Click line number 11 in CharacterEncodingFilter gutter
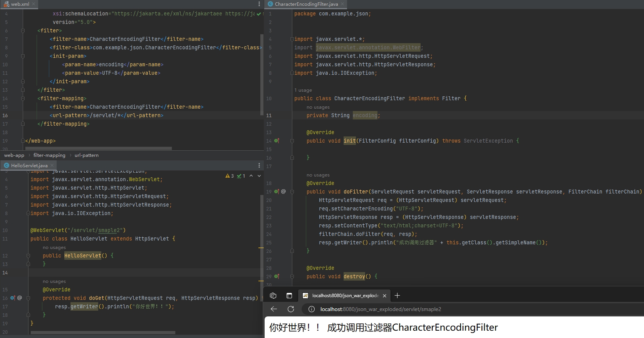Image resolution: width=644 pixels, height=338 pixels. click(x=269, y=115)
